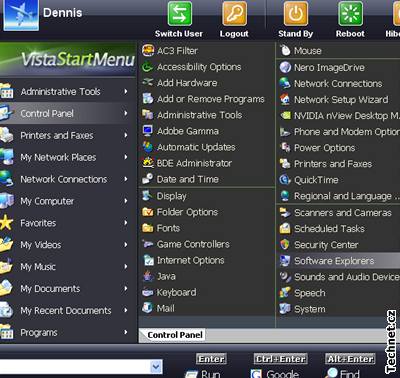Open Add Hardware icon
The width and height of the screenshot is (400, 378).
click(148, 82)
